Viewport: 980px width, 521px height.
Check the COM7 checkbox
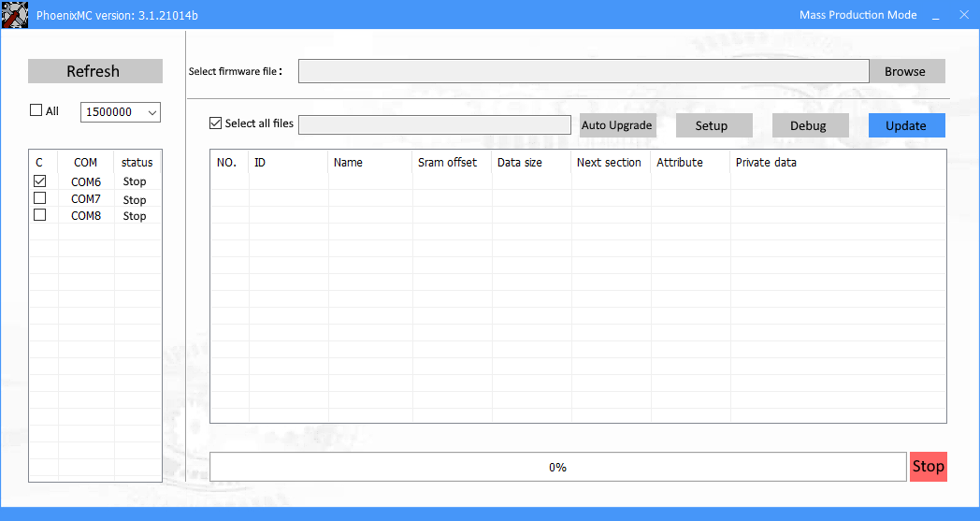click(40, 198)
